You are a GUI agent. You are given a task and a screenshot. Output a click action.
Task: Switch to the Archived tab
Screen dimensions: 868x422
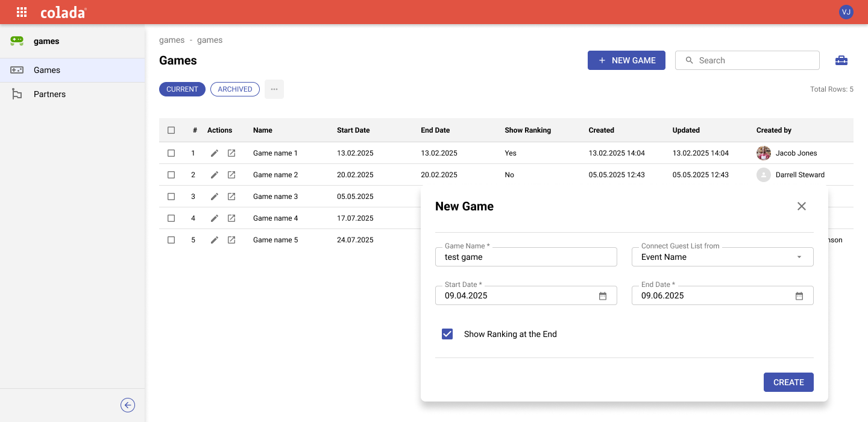coord(235,89)
